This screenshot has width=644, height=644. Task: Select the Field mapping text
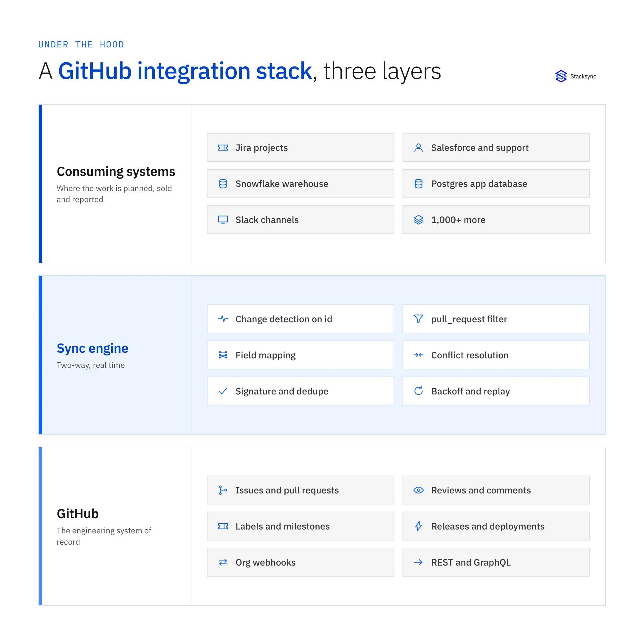tap(266, 355)
